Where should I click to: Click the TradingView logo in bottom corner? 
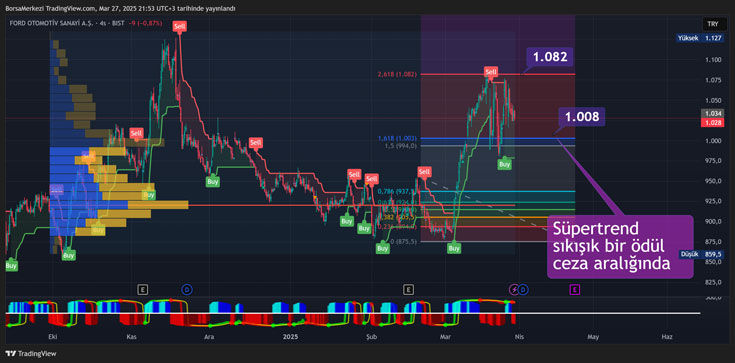tap(30, 354)
